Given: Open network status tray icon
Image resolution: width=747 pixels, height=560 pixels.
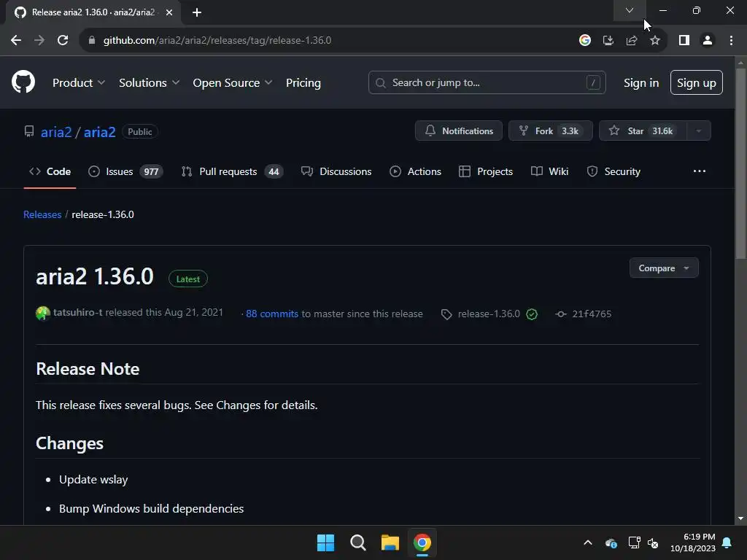Looking at the screenshot, I should click(634, 542).
